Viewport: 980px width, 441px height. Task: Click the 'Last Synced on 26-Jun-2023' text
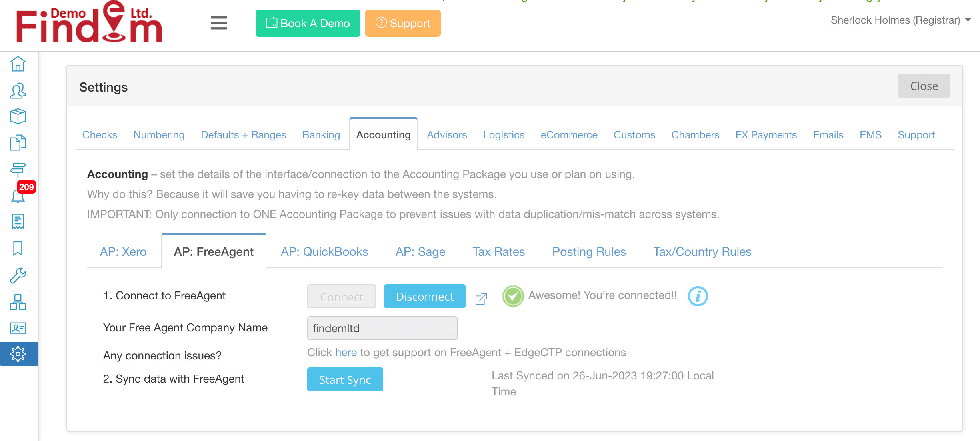tap(603, 383)
